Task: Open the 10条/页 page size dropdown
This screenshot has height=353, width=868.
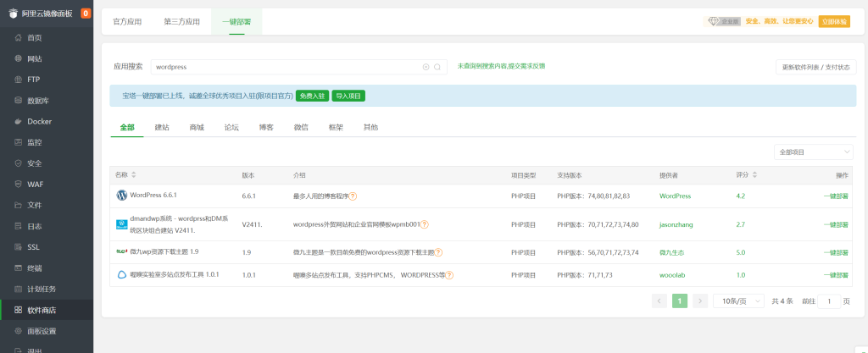Action: (x=738, y=301)
